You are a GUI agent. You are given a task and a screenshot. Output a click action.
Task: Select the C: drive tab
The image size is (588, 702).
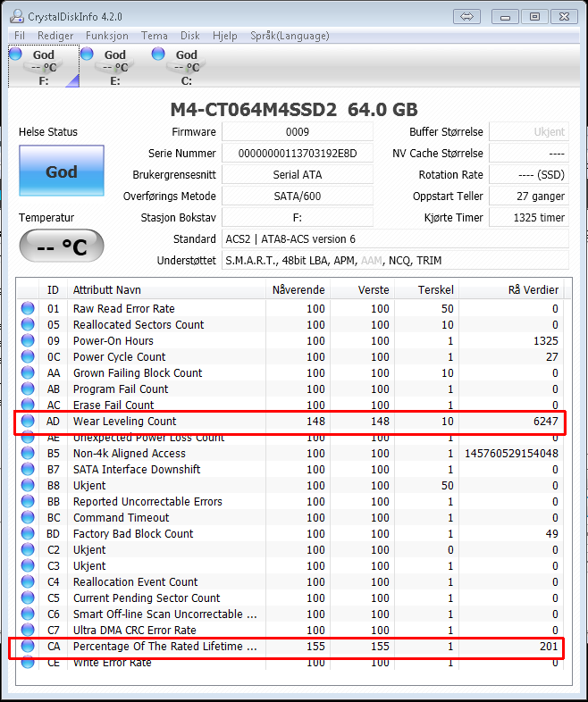click(x=187, y=67)
